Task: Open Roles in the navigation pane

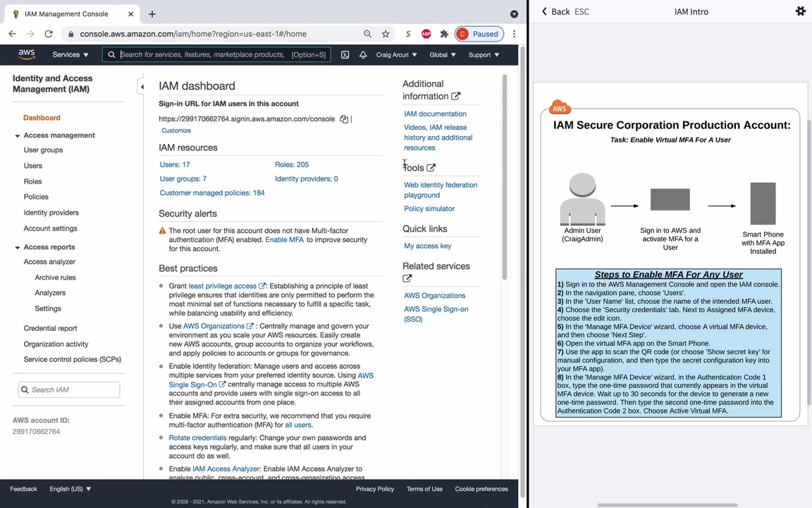Action: (32, 181)
